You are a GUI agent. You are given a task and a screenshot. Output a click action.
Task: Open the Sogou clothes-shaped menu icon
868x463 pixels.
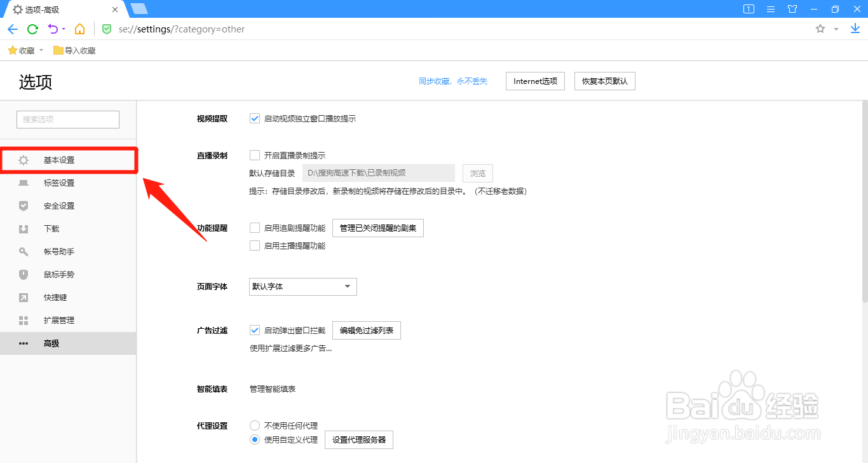[792, 9]
